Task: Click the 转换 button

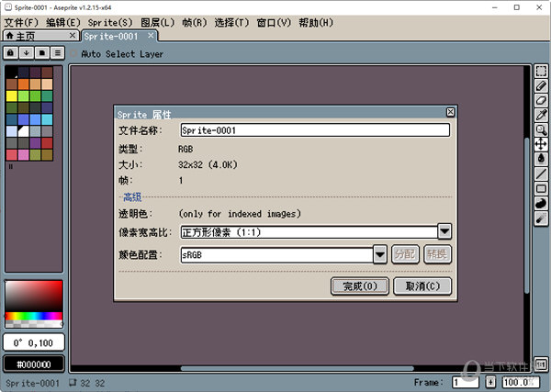Action: 437,254
